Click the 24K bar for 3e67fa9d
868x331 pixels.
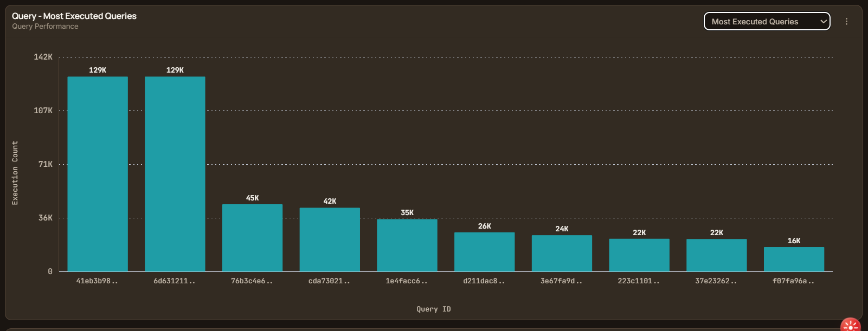(x=562, y=253)
